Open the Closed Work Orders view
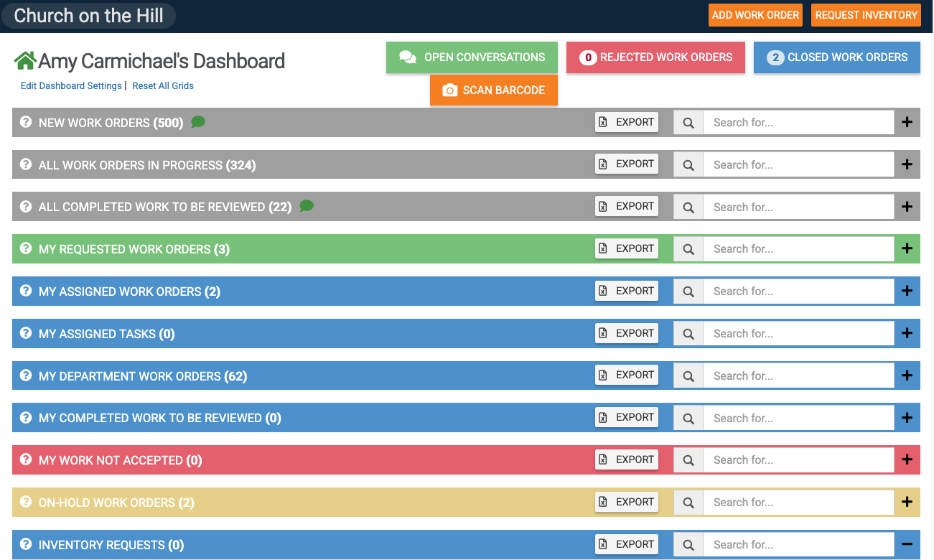This screenshot has width=934, height=560. (x=836, y=57)
